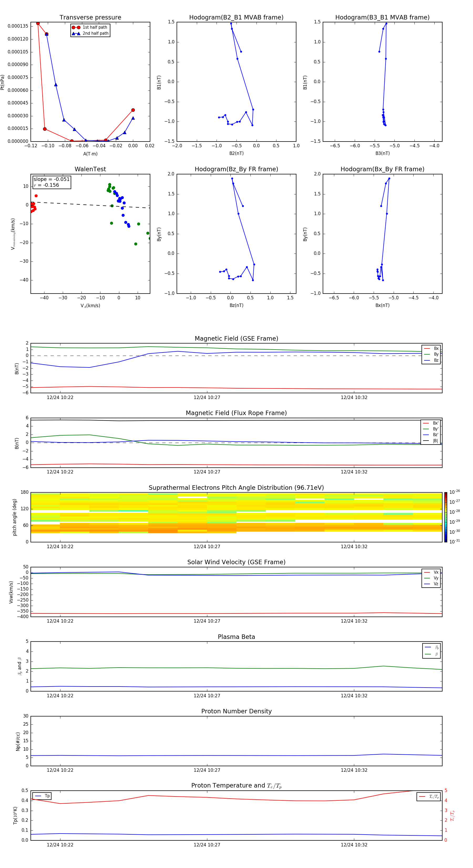Click the 'Hodogram(Bz_By FR frame)' title

tap(236, 169)
